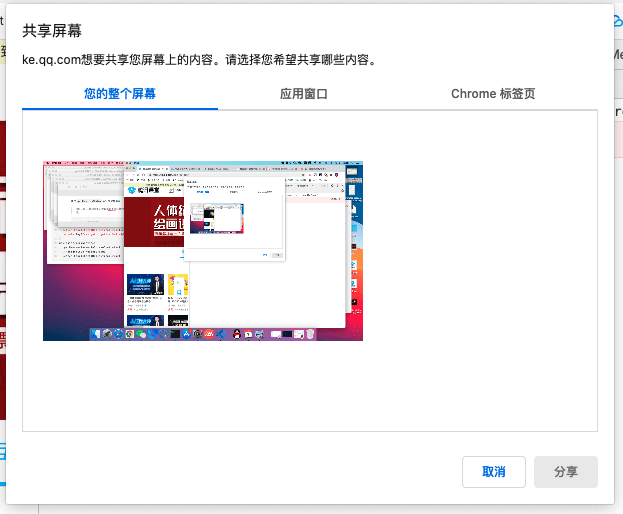Image resolution: width=623 pixels, height=514 pixels.
Task: Click the Launchpad rocket icon in the preview dock
Action: tap(107, 334)
